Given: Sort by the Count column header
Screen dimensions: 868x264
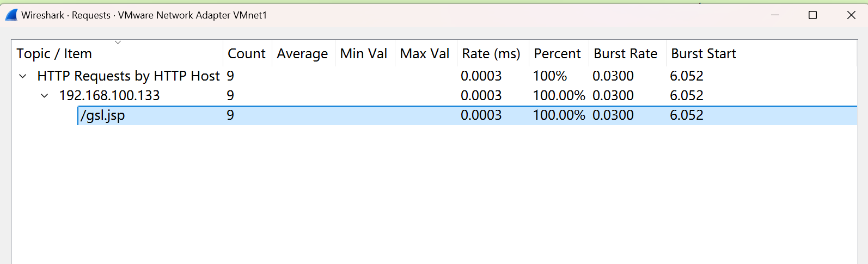Looking at the screenshot, I should tap(246, 54).
